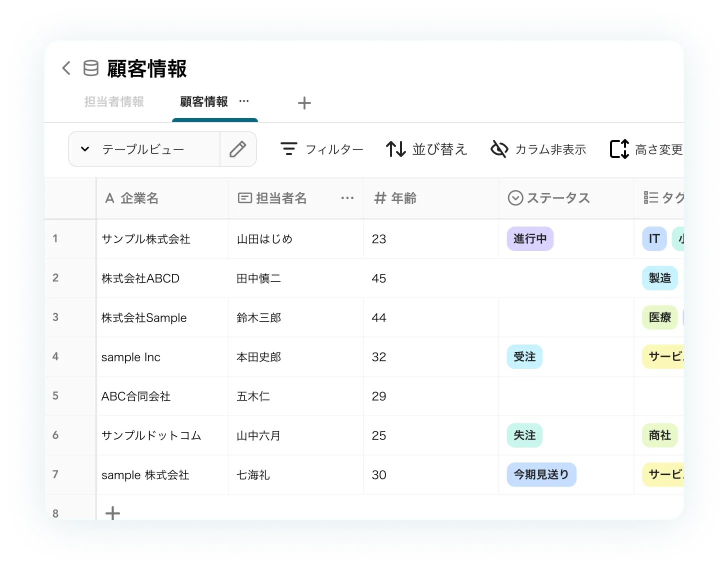Image resolution: width=728 pixels, height=568 pixels.
Task: Add a new tab with plus icon
Action: (x=304, y=103)
